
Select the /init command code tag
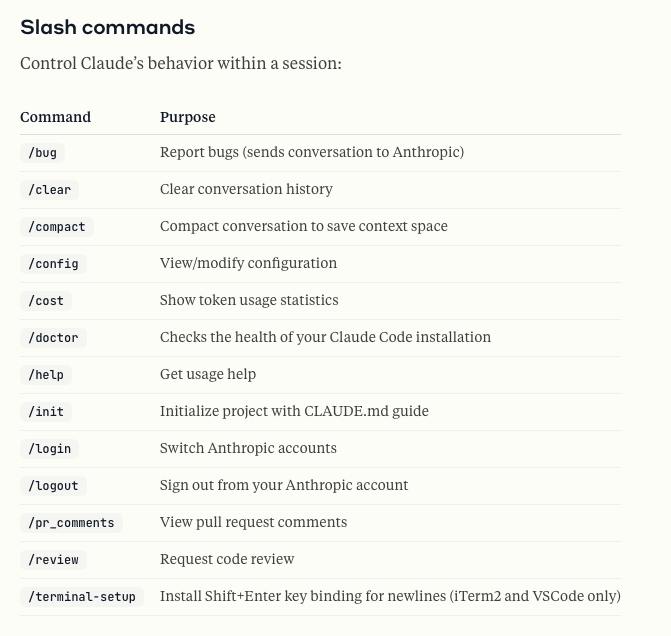pyautogui.click(x=46, y=412)
